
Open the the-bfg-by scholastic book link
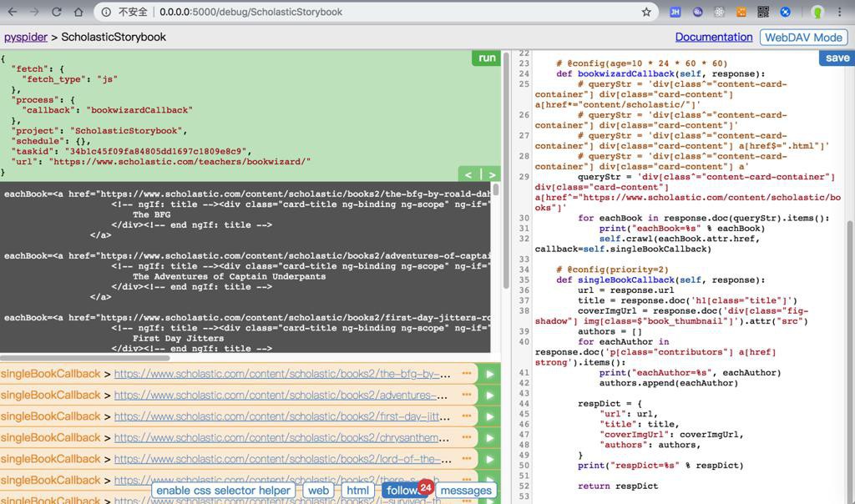point(282,375)
